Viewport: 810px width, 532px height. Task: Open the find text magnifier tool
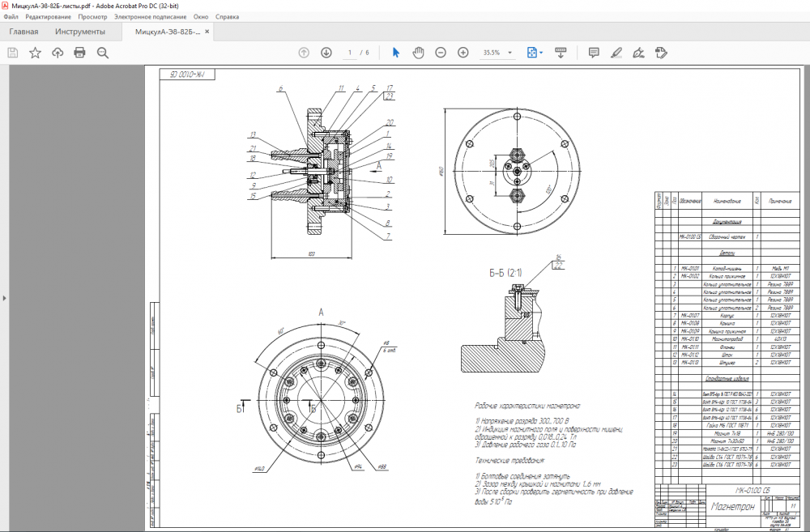coord(103,53)
